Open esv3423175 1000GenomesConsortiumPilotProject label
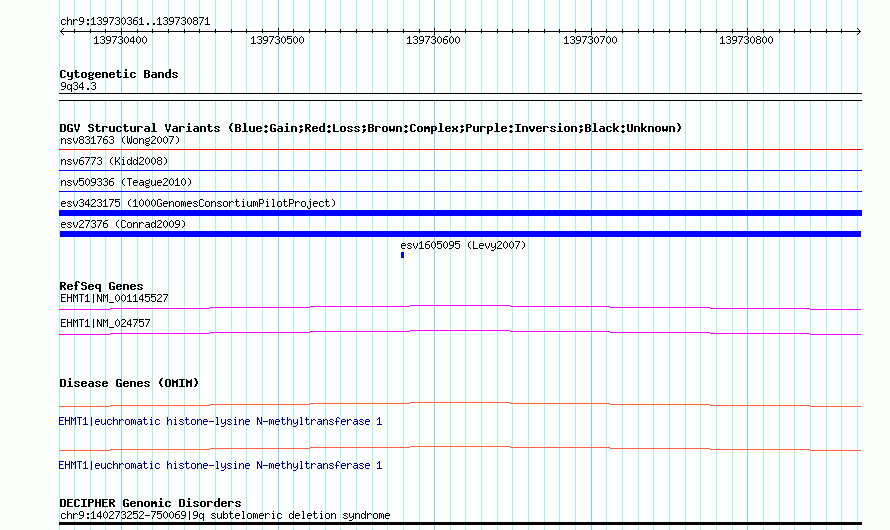This screenshot has height=530, width=890. coord(198,203)
